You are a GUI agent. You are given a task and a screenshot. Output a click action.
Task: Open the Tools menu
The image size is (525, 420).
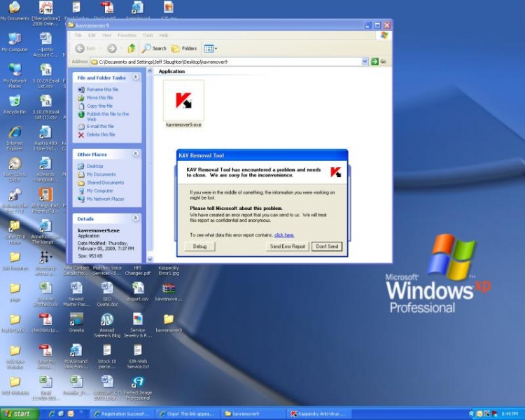click(148, 35)
